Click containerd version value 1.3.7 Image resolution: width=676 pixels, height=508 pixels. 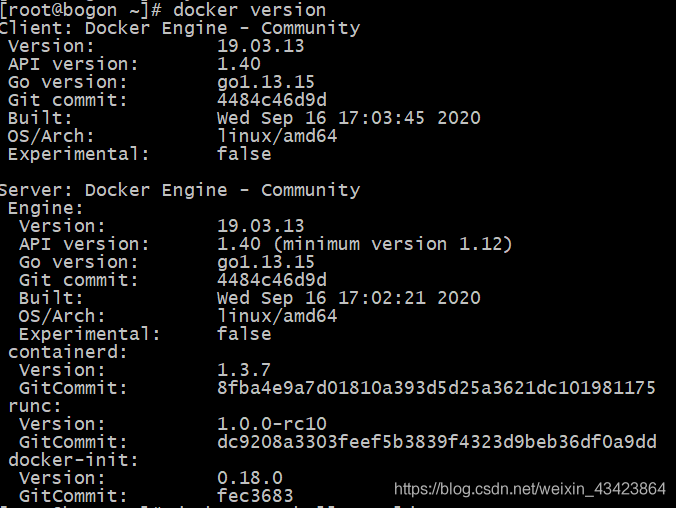[244, 370]
